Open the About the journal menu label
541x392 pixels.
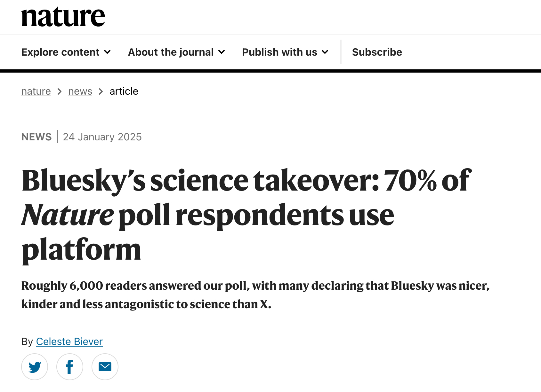[171, 52]
